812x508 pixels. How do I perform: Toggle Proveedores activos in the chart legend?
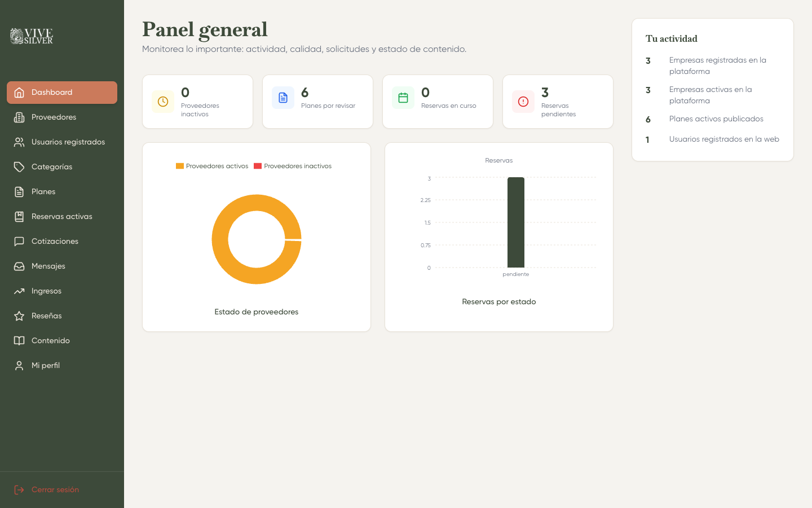211,166
